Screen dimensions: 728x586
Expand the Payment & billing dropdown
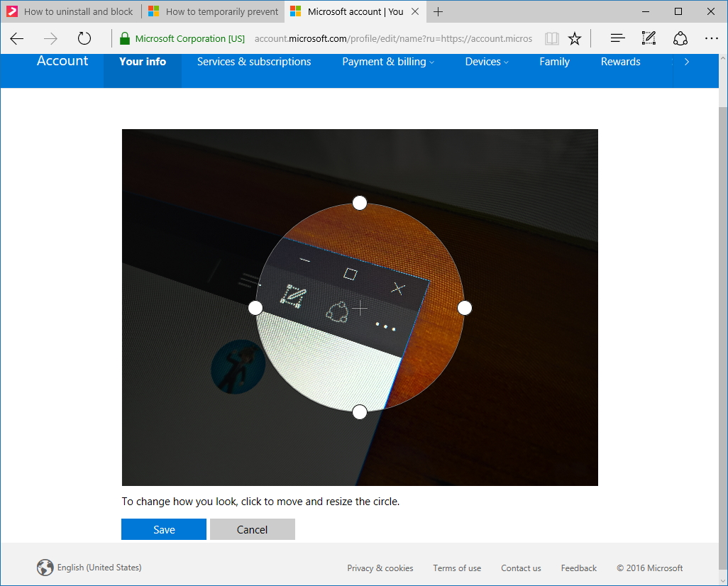click(x=387, y=62)
